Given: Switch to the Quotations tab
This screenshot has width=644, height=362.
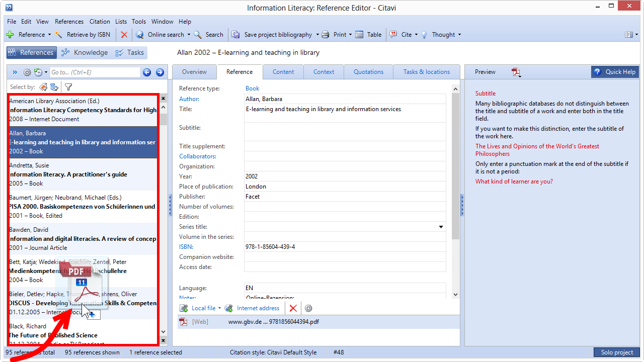Looking at the screenshot, I should tap(368, 72).
